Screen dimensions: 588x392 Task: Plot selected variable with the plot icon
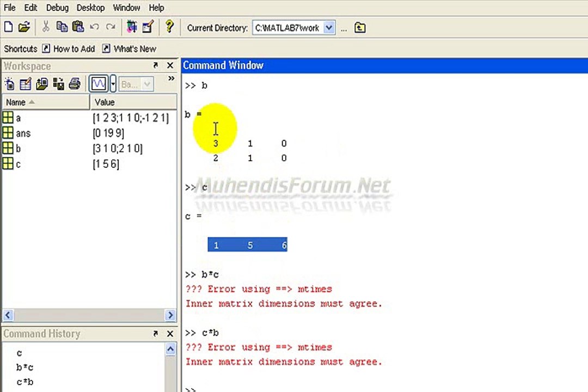[99, 84]
